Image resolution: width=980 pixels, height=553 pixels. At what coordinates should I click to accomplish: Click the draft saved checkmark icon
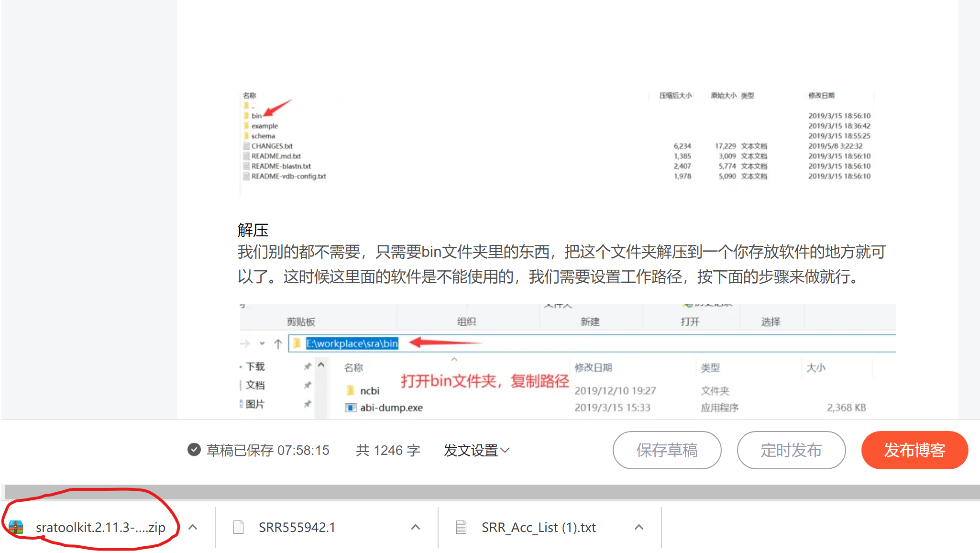tap(194, 450)
